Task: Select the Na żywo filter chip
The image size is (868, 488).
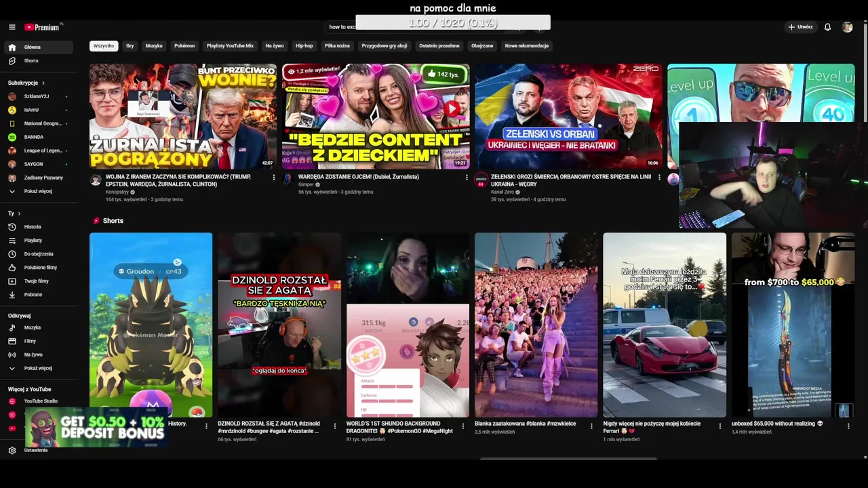Action: point(275,46)
